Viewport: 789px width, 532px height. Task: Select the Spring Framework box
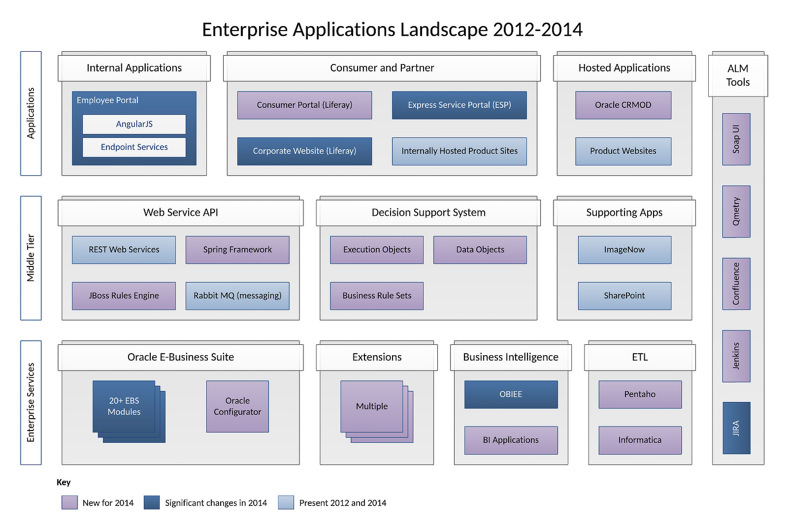[237, 250]
